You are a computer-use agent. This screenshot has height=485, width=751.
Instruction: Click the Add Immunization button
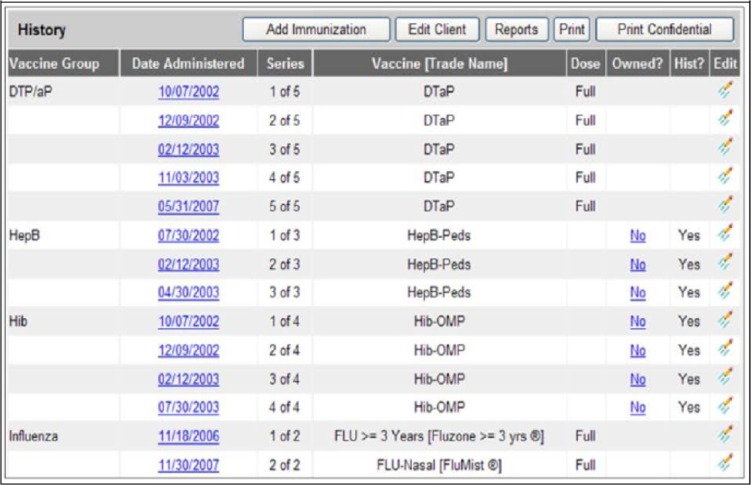point(314,29)
